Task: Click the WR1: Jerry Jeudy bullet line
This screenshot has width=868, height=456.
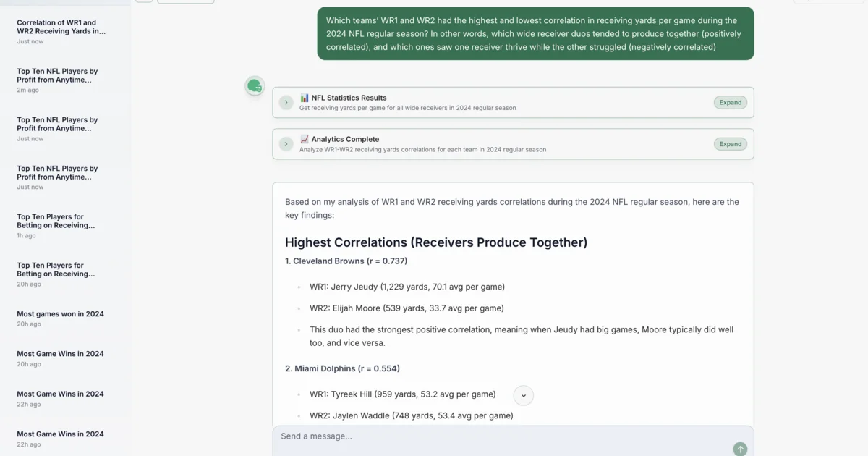Action: click(x=407, y=287)
